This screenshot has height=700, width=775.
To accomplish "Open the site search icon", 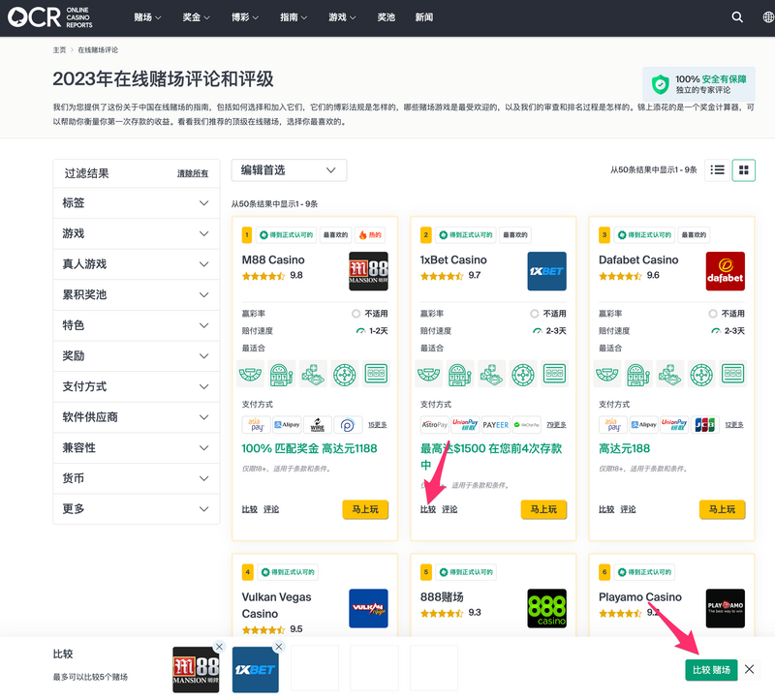I will coord(737,17).
